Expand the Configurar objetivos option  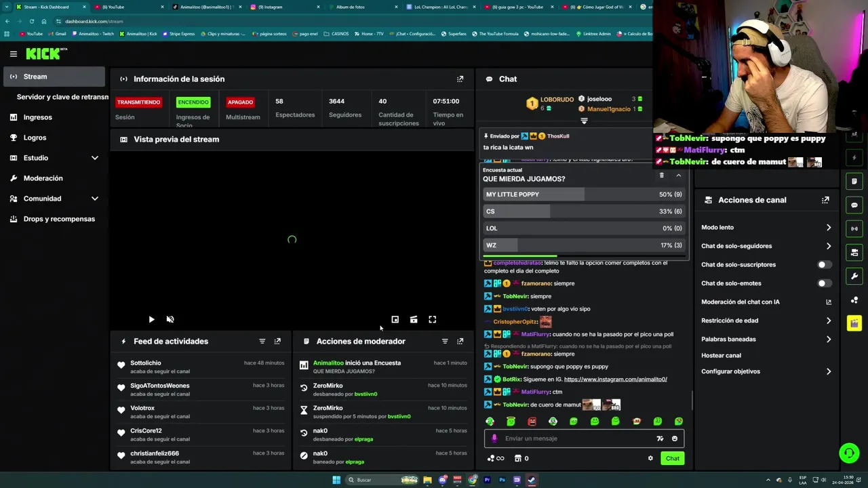828,371
